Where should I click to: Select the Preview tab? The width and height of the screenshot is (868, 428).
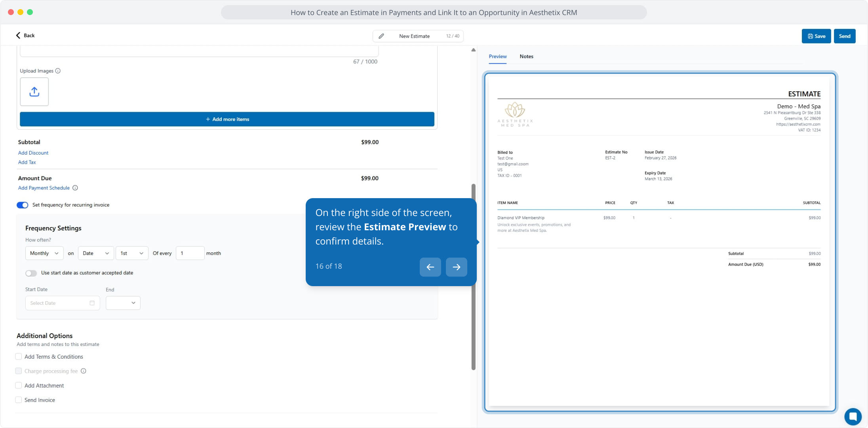497,56
